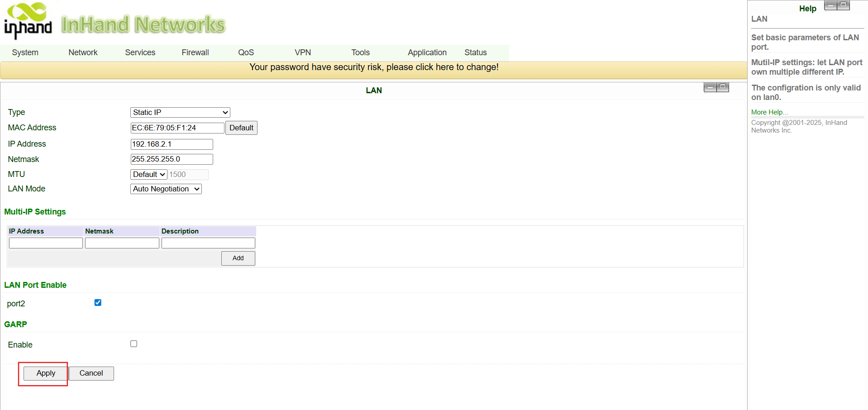Open the Tools menu
This screenshot has height=410, width=868.
click(361, 52)
